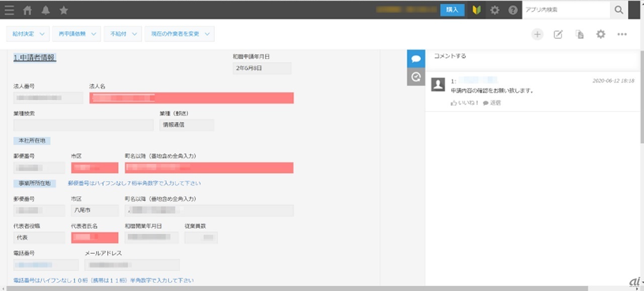Go to the home portal icon
This screenshot has width=644, height=291.
point(28,10)
